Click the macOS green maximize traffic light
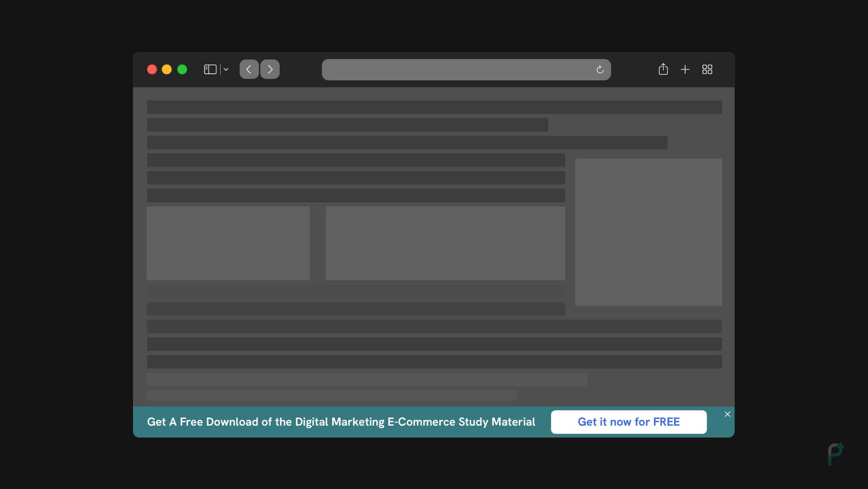Screen dimensions: 868x489 tap(183, 69)
